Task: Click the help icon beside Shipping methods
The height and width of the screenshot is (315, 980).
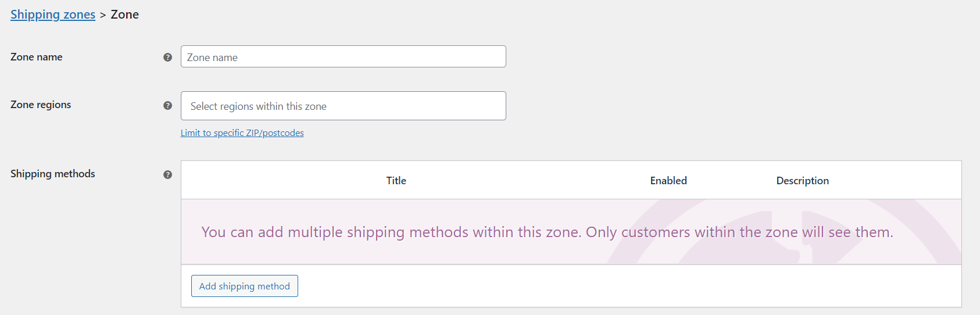Action: pyautogui.click(x=167, y=174)
